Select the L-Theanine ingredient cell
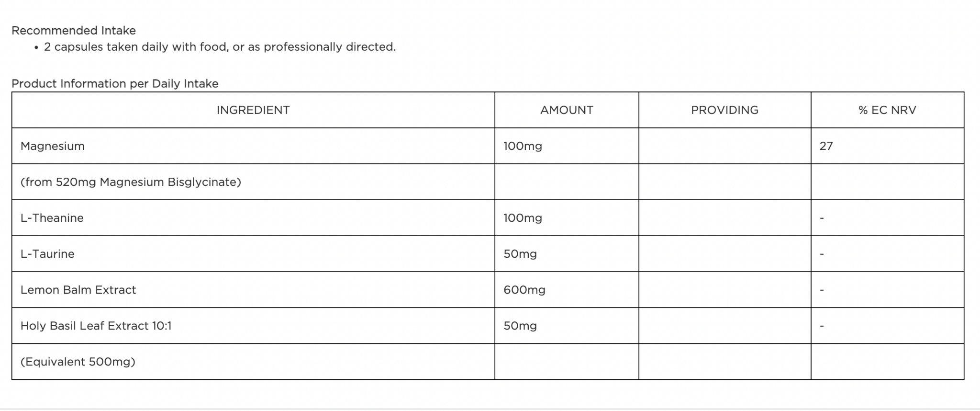 (52, 218)
